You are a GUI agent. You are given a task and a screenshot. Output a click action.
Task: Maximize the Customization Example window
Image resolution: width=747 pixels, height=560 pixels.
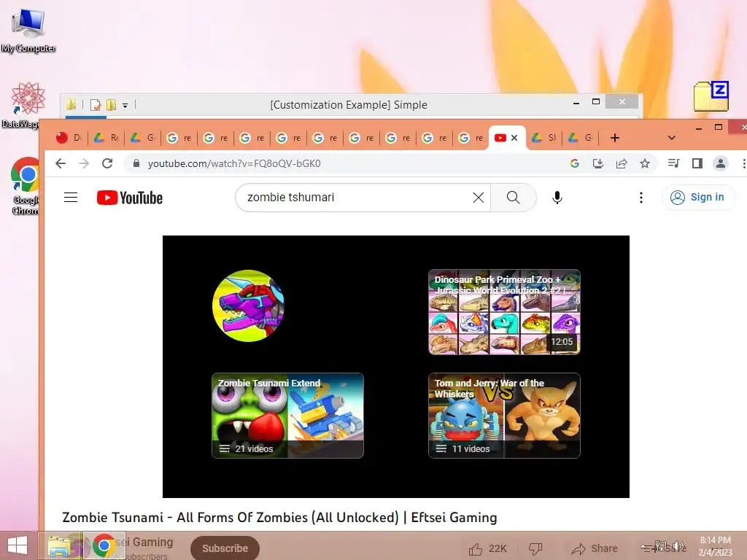coord(595,101)
